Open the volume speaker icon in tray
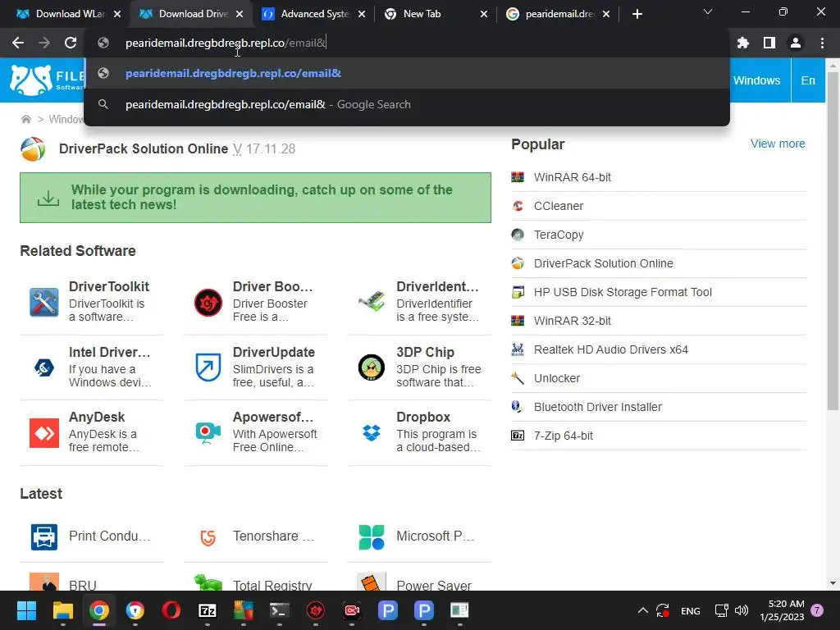The image size is (840, 630). coord(741,610)
